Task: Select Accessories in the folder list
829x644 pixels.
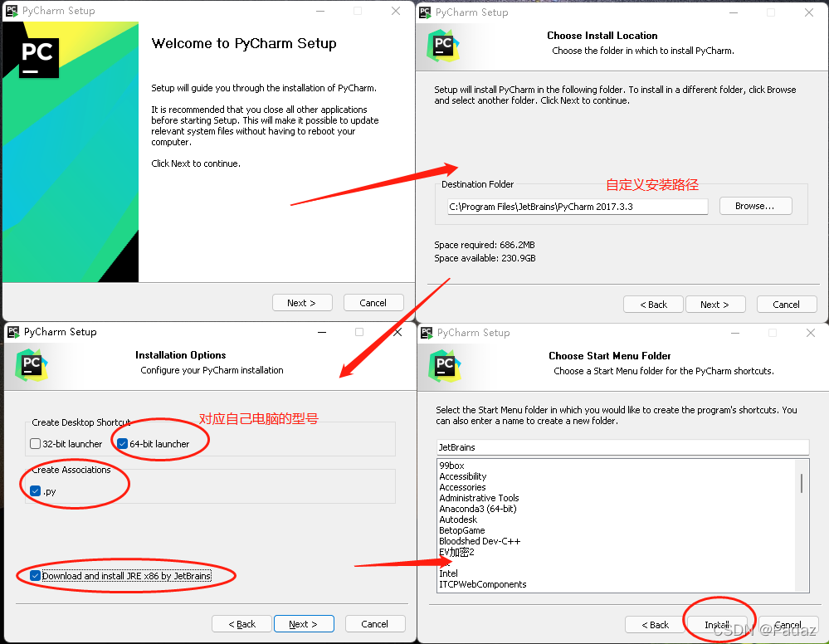Action: [x=462, y=487]
